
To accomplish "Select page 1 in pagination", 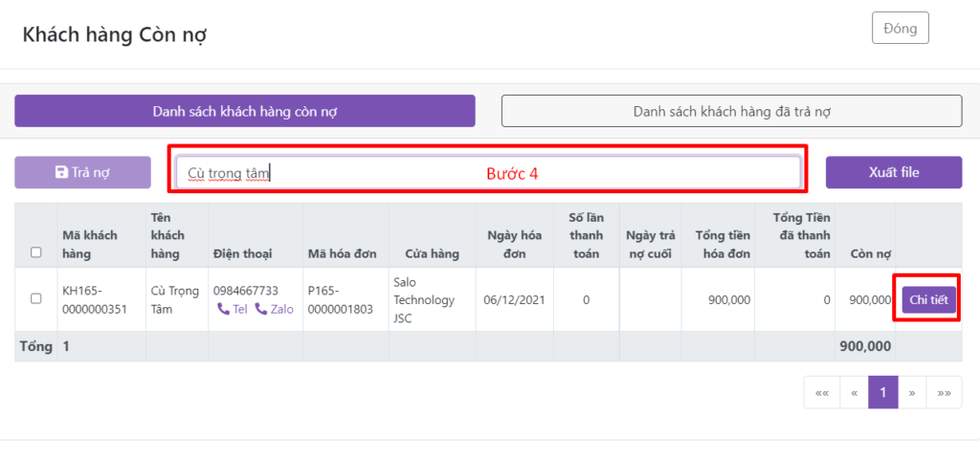I will [x=882, y=392].
